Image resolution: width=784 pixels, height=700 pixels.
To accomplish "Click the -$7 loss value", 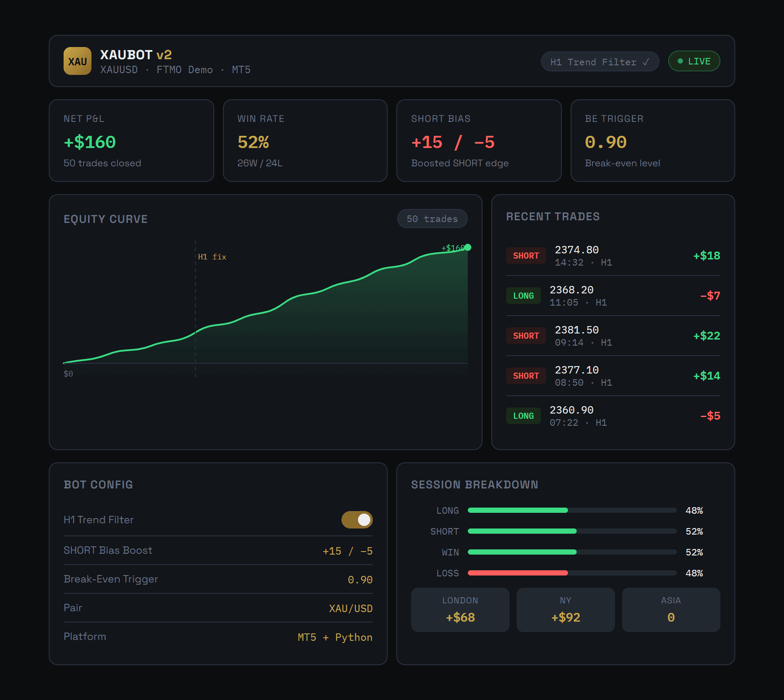I will coord(710,296).
